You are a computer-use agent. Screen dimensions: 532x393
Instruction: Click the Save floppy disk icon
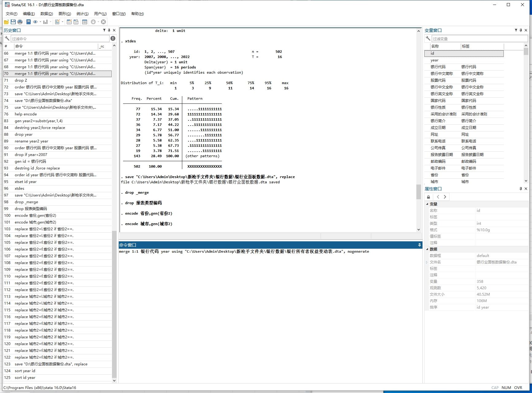point(13,22)
